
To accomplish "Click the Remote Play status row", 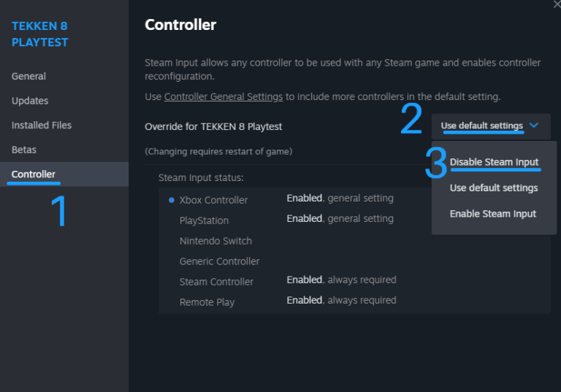I will tap(207, 302).
